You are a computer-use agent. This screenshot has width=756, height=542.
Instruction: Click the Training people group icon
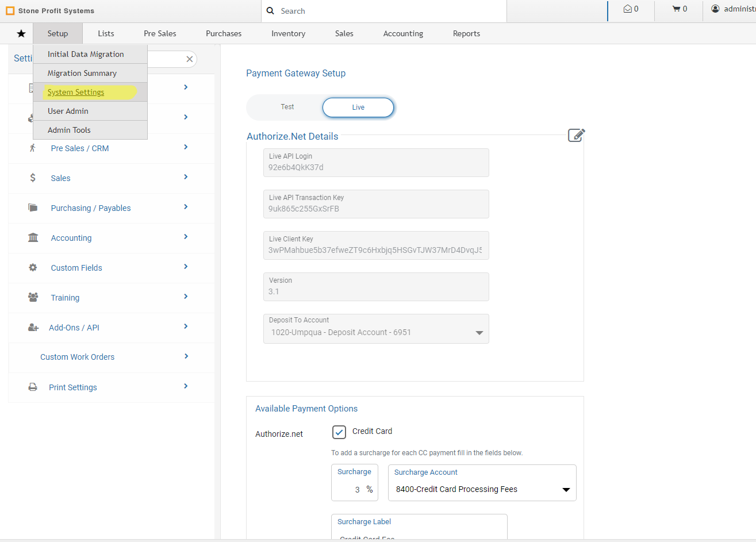pyautogui.click(x=33, y=297)
